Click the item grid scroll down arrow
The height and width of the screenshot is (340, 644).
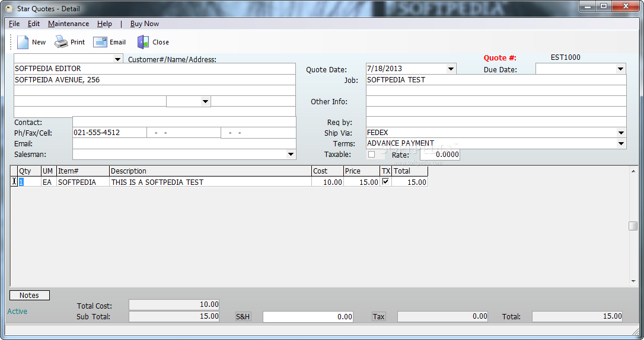point(633,281)
